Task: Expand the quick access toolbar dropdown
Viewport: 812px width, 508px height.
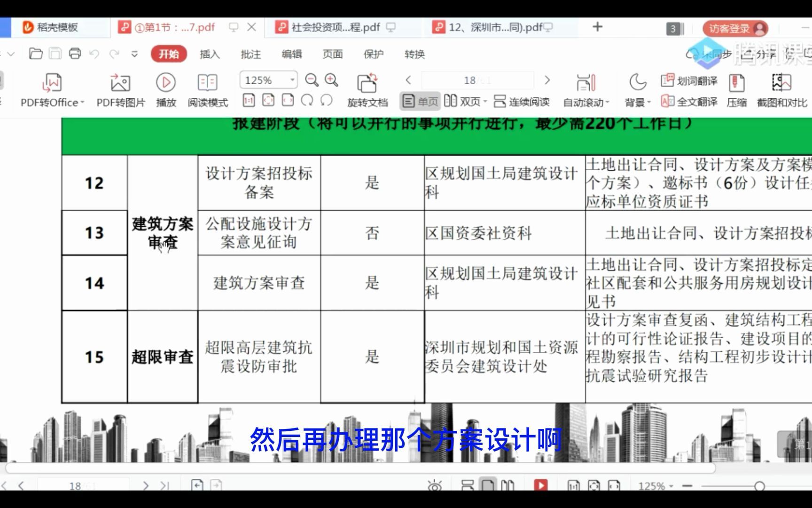Action: (x=134, y=54)
